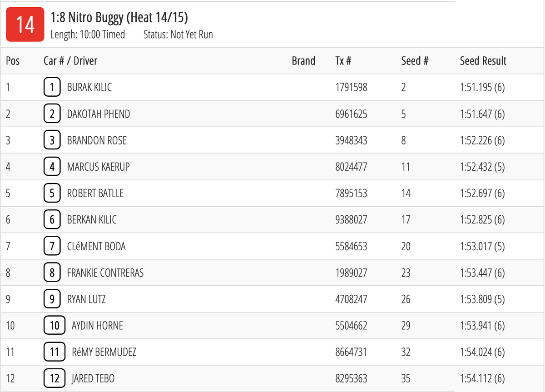Click car number 4 badge icon
Image resolution: width=545 pixels, height=392 pixels.
tap(52, 167)
